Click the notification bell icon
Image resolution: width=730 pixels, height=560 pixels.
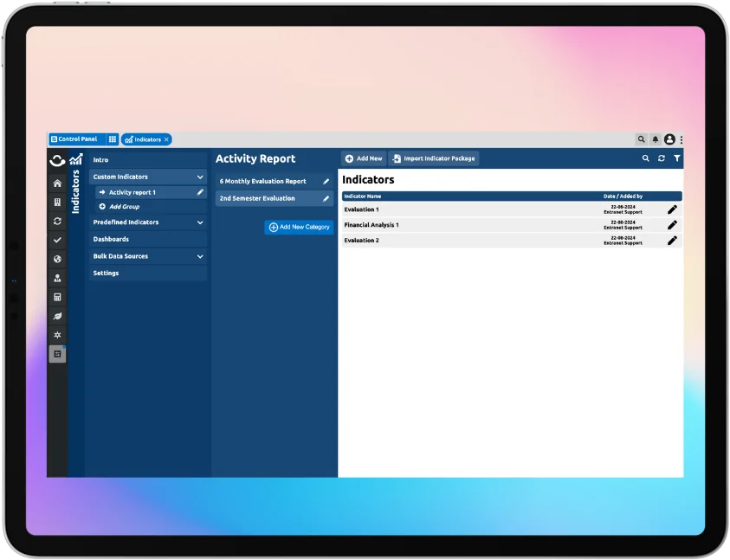pos(656,139)
